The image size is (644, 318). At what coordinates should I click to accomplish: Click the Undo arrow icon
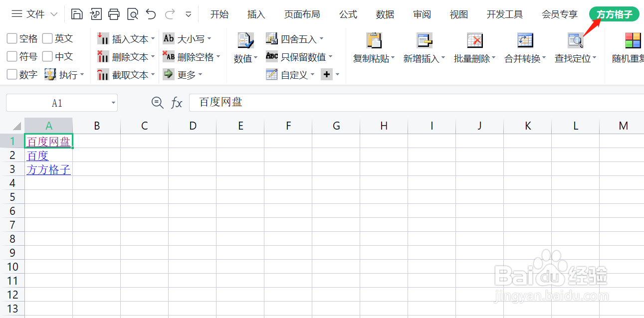point(151,14)
